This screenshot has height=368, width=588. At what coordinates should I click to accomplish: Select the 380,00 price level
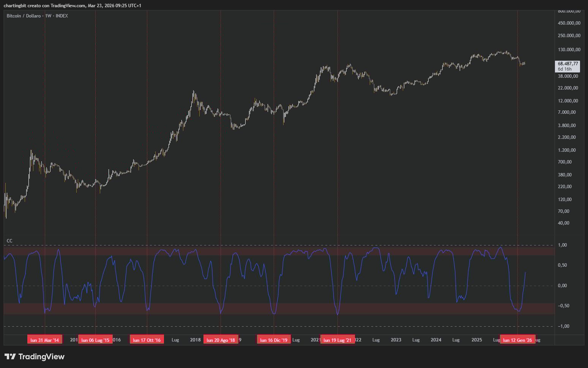click(564, 175)
